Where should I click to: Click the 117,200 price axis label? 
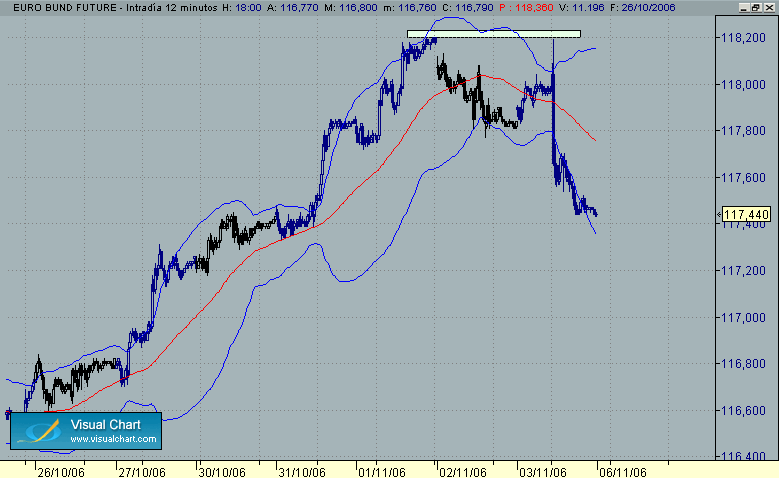click(743, 271)
